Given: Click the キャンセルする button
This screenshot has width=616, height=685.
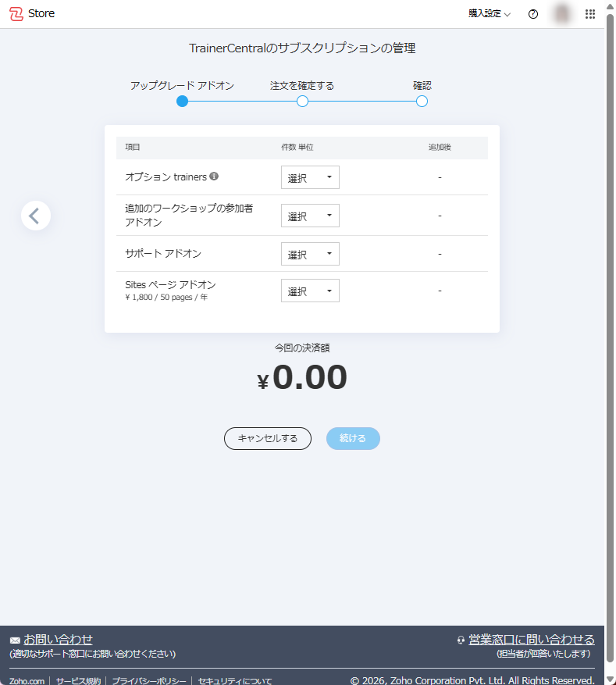Looking at the screenshot, I should point(268,439).
